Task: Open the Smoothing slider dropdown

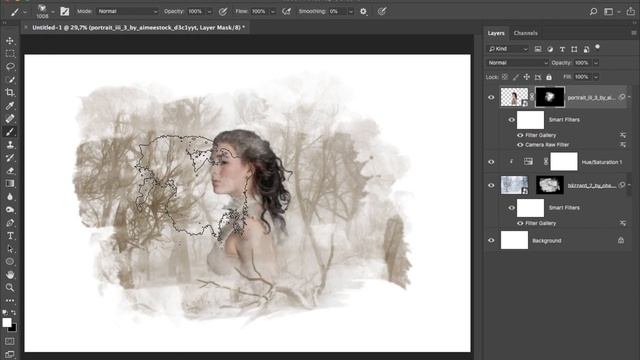Action: pos(351,12)
